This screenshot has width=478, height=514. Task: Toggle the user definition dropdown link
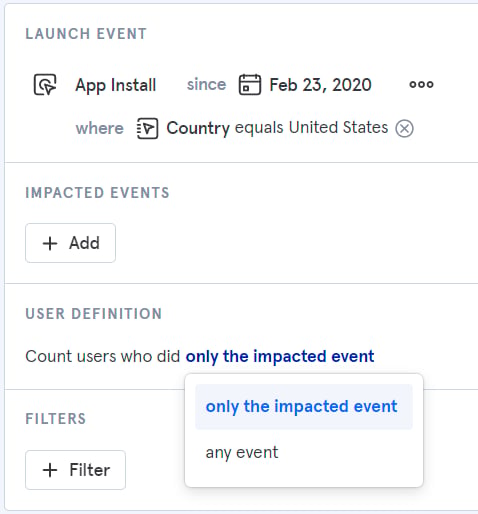280,356
